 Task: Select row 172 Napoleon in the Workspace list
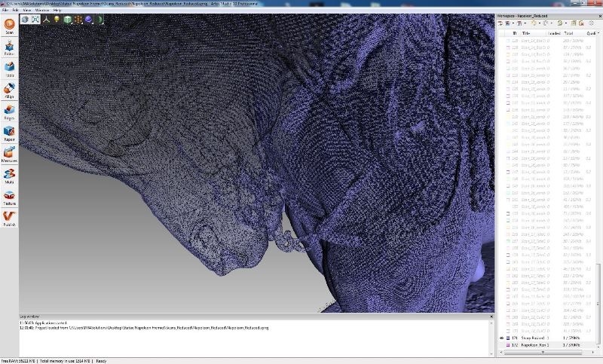pos(548,345)
